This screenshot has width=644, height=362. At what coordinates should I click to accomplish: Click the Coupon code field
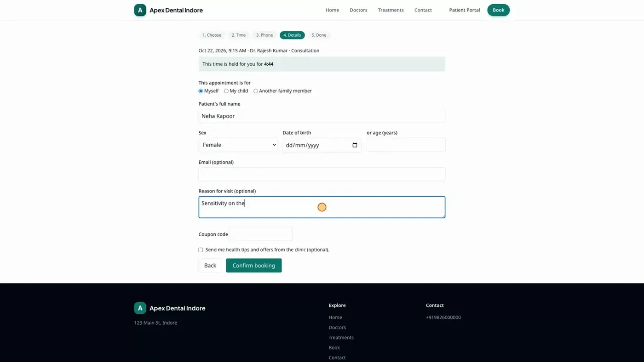[x=261, y=234]
